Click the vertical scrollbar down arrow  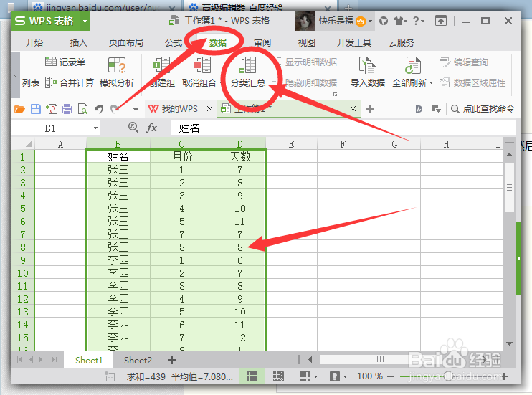coord(509,343)
